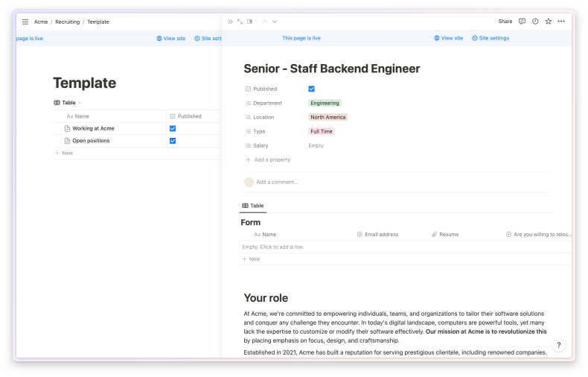Click Empty. Click to add a row.
The height and width of the screenshot is (377, 588).
click(x=273, y=247)
